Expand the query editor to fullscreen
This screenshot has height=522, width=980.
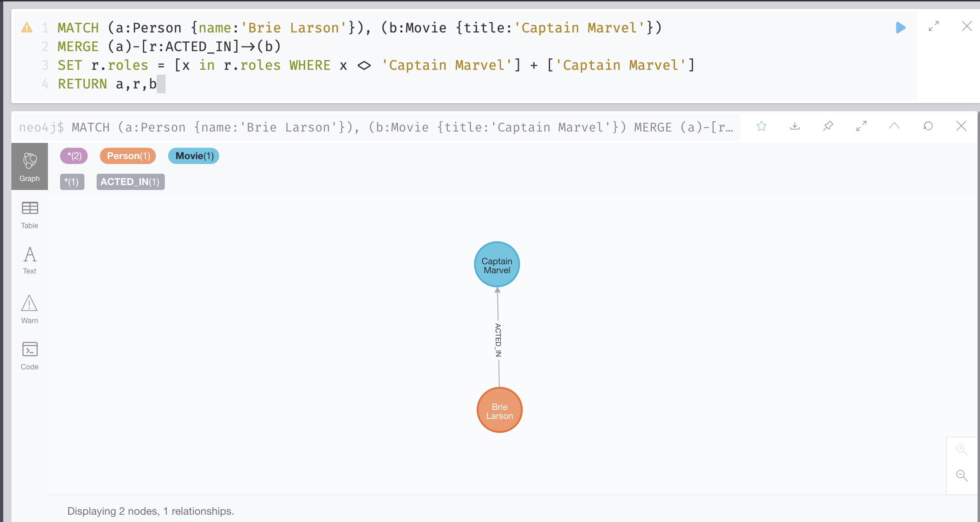934,26
